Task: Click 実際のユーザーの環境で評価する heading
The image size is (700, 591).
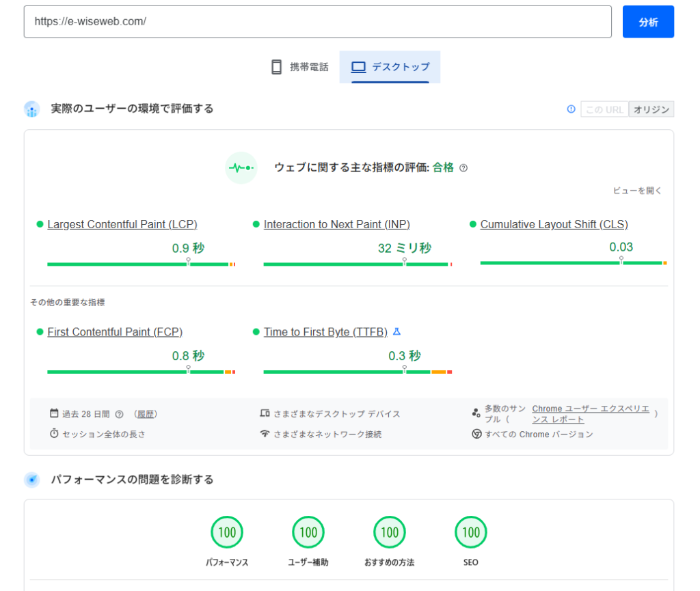Action: pos(132,109)
